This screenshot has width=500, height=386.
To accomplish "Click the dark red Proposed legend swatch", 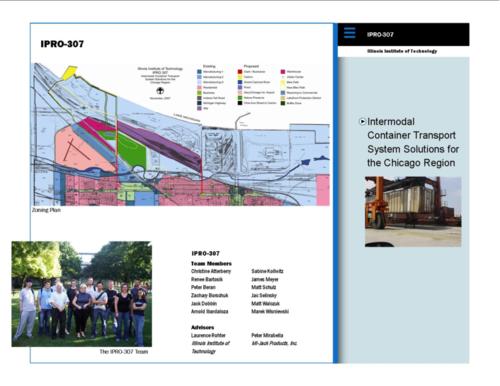I will tap(240, 72).
